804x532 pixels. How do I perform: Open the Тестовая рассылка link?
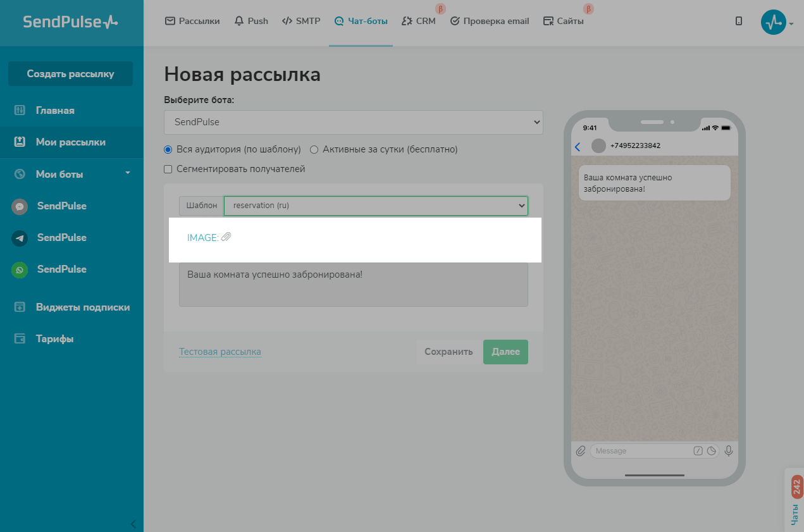[220, 352]
